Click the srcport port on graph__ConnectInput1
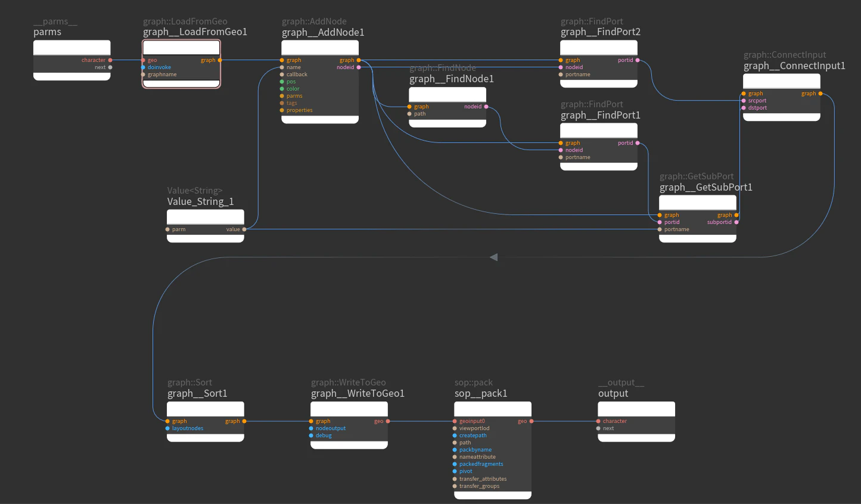861x504 pixels. click(744, 101)
